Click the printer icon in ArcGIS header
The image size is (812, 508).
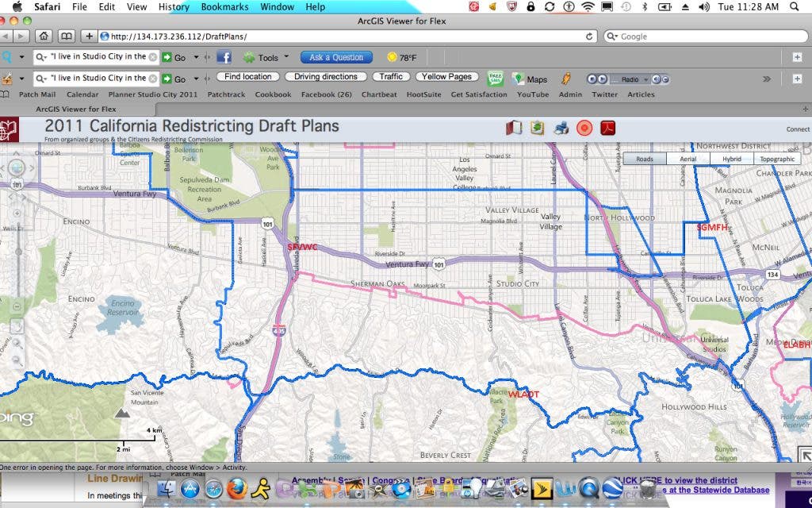561,128
